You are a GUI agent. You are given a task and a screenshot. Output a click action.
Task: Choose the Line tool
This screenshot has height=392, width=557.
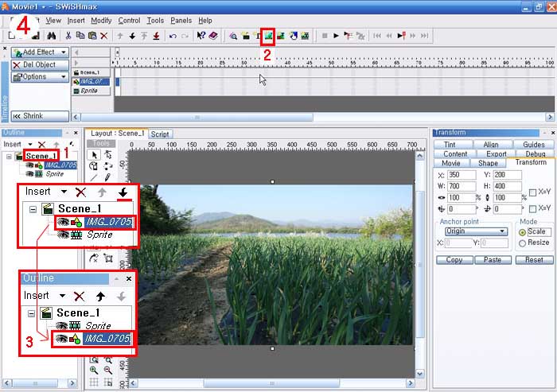pyautogui.click(x=94, y=177)
